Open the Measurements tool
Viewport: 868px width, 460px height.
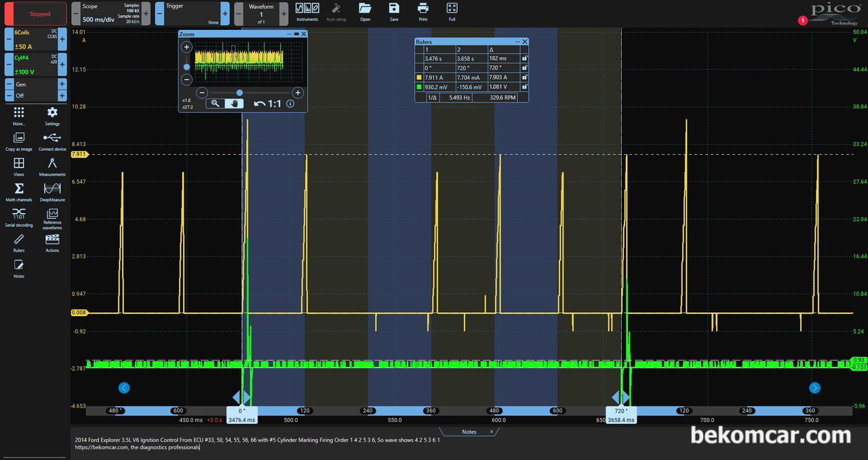[52, 166]
